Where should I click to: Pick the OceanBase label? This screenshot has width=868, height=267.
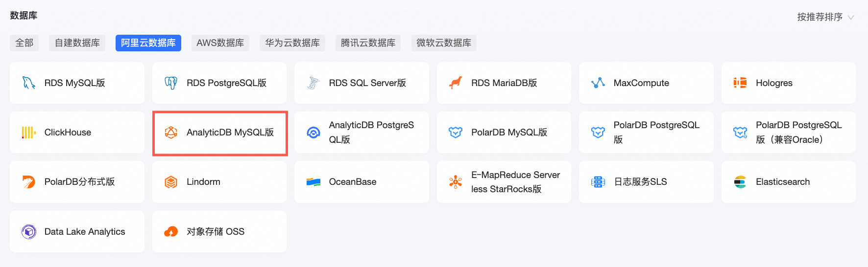353,182
